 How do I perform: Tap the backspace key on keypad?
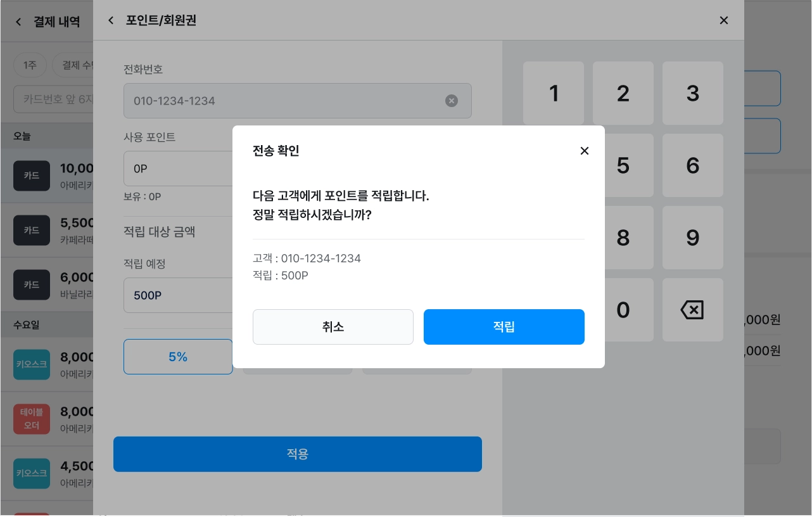point(693,310)
